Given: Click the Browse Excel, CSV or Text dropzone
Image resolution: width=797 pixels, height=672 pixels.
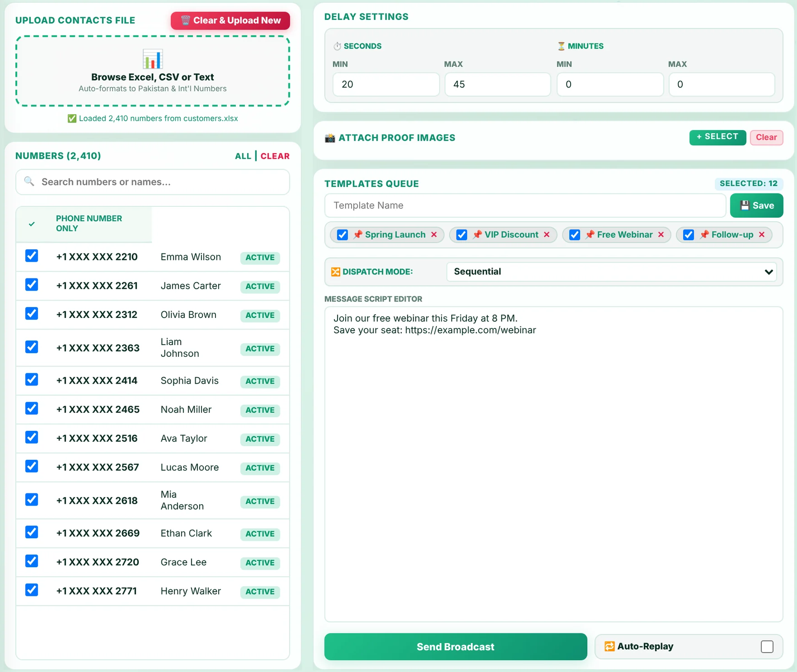Looking at the screenshot, I should [x=152, y=71].
